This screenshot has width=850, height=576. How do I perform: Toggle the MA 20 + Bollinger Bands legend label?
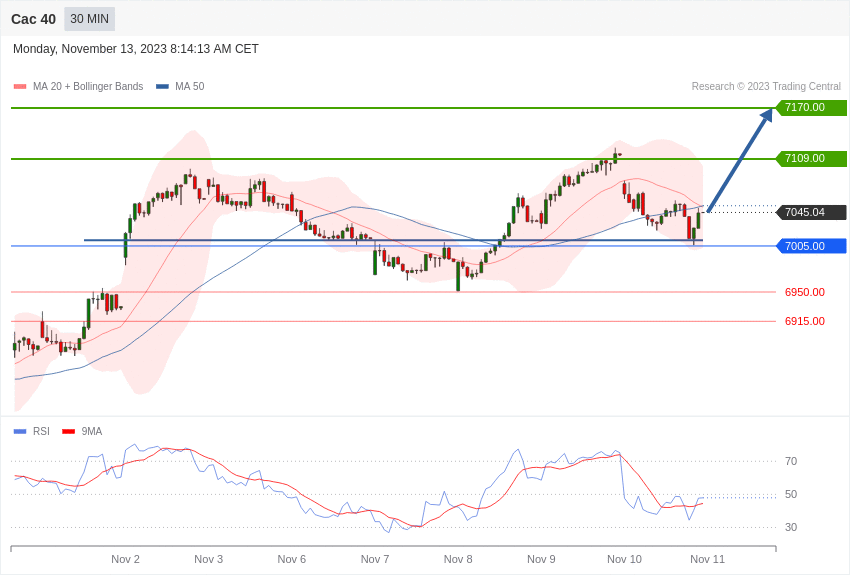(x=88, y=87)
